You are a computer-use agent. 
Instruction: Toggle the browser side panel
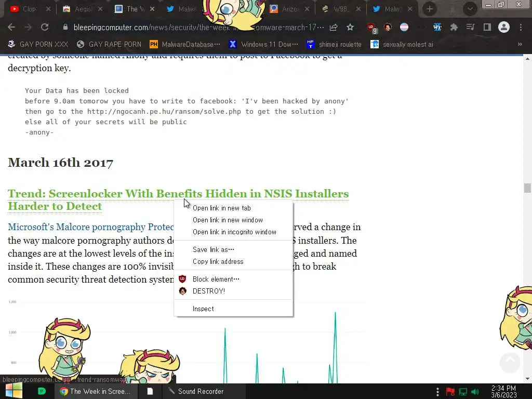click(x=487, y=27)
